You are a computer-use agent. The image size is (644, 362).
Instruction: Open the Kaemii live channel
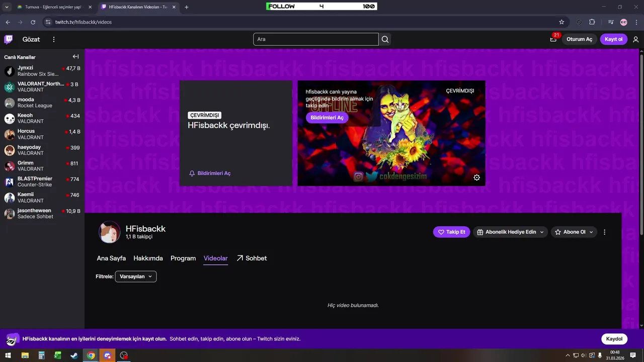click(42, 198)
